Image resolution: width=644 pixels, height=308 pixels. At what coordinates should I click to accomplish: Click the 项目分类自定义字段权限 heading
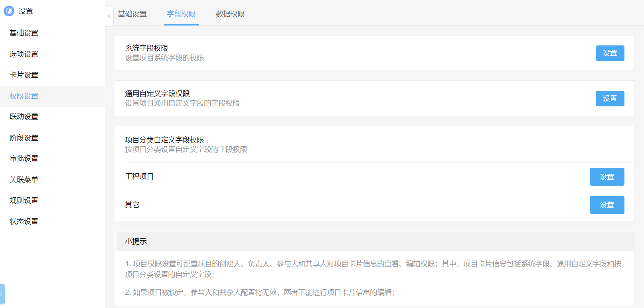click(x=164, y=140)
